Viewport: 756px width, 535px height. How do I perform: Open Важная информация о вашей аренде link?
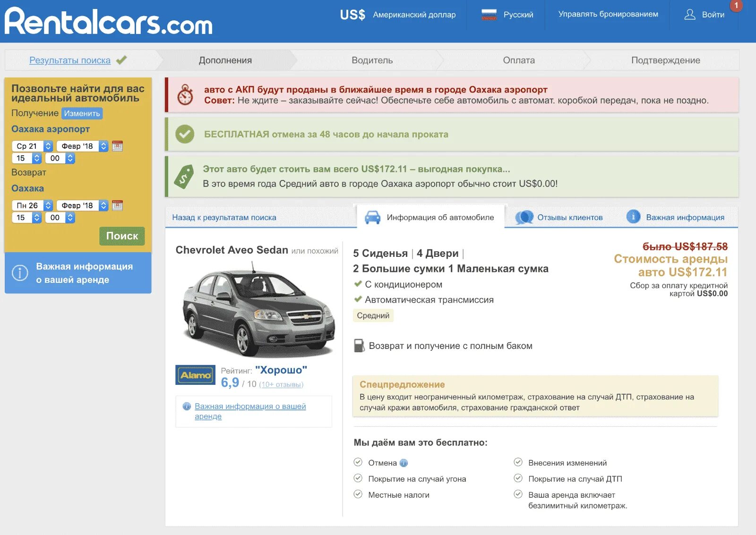point(250,411)
